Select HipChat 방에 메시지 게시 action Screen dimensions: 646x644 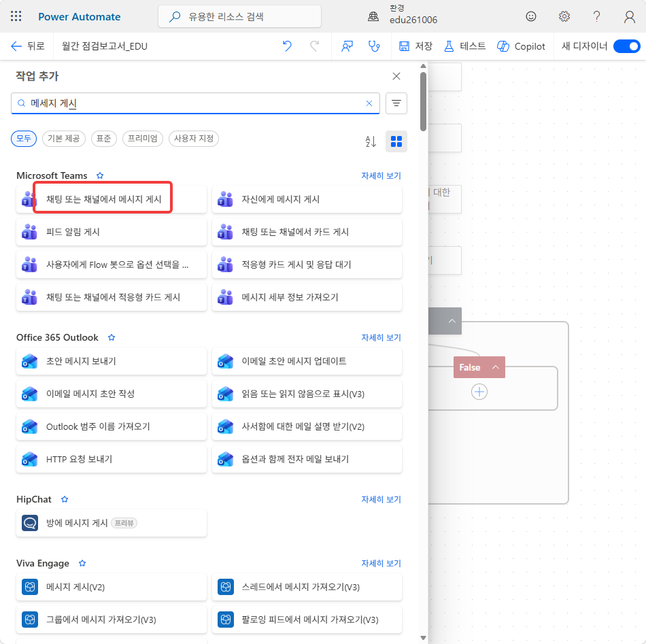[x=112, y=523]
